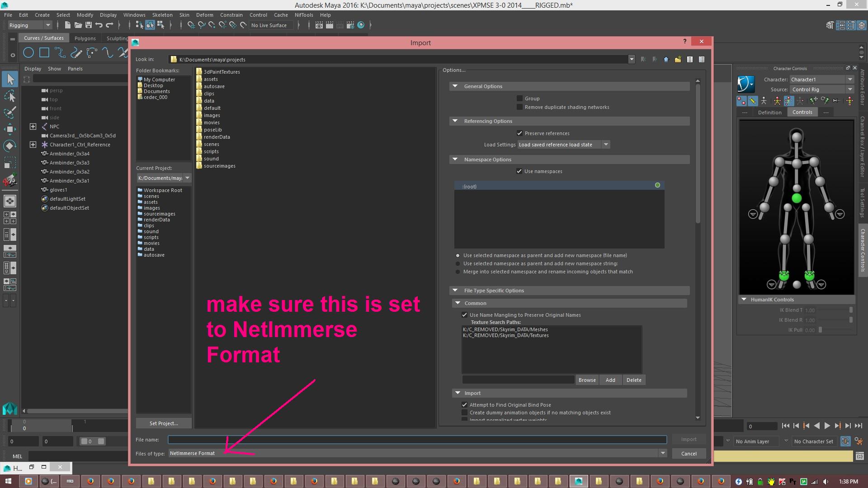This screenshot has height=488, width=868.
Task: Click the save scene icon in toolbar
Action: click(89, 25)
